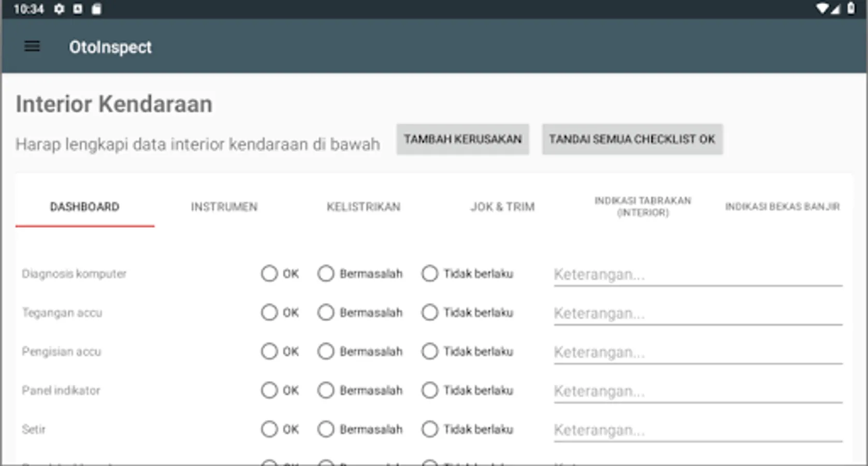The width and height of the screenshot is (868, 466).
Task: Mark Tegangan accu as Bermasalah
Action: point(326,313)
